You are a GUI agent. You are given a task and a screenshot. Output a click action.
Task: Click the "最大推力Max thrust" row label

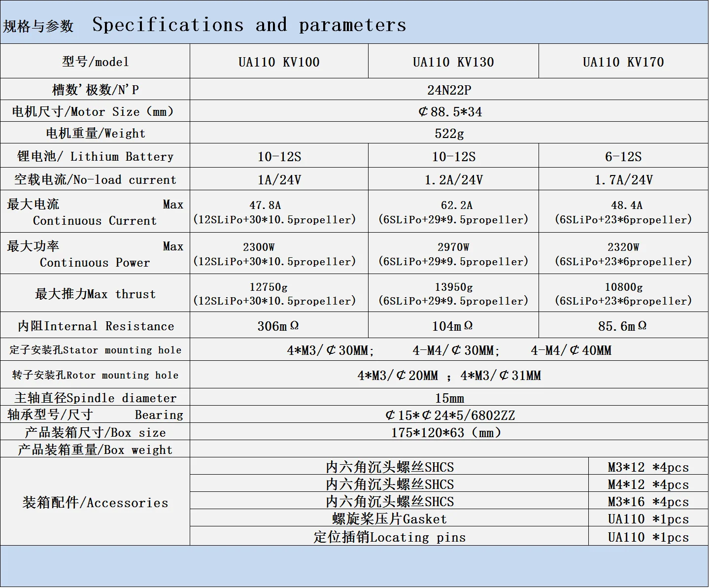coord(95,294)
